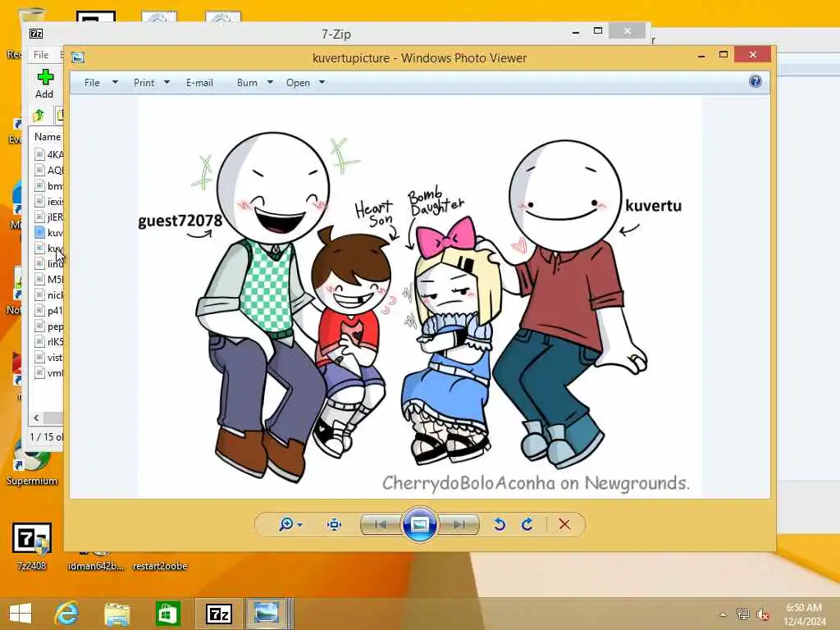
Task: Delete the picture with the red X icon
Action: click(x=564, y=524)
